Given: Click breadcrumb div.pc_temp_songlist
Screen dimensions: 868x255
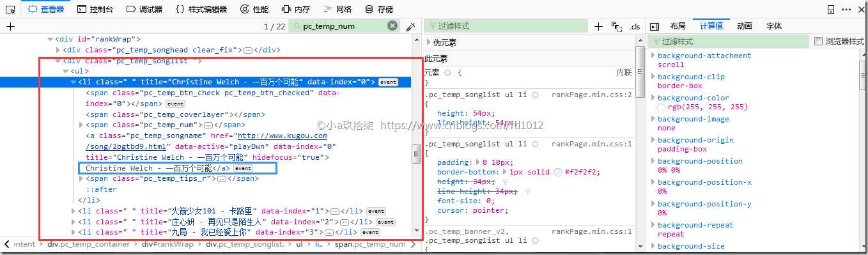Looking at the screenshot, I should tap(244, 244).
